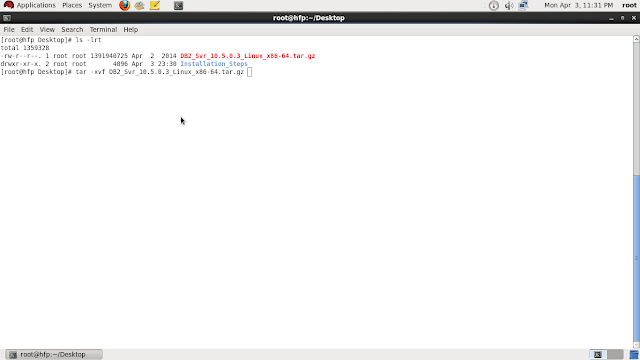Screen dimensions: 640x360
Task: Open the Terminal menu in the menu bar
Action: (103, 29)
